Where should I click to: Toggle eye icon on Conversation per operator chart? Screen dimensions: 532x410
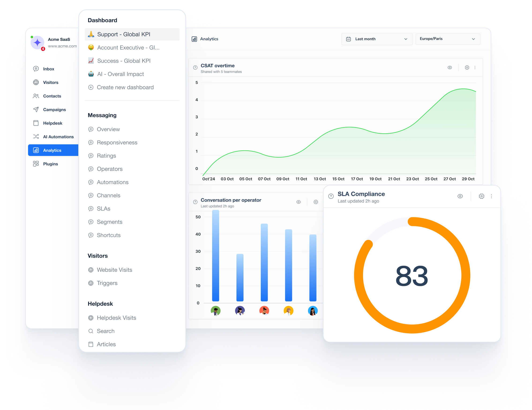point(298,202)
